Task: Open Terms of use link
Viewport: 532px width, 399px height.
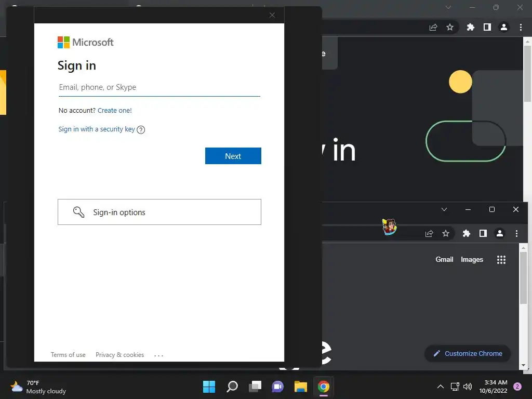Action: click(68, 354)
